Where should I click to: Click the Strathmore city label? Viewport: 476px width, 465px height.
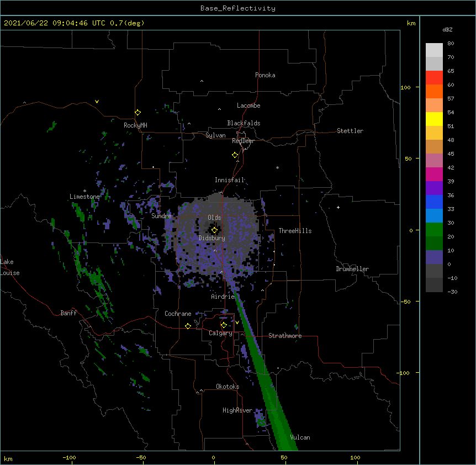coord(285,336)
